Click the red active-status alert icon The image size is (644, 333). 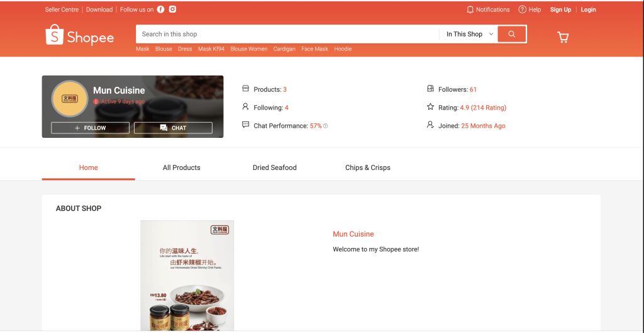pos(96,101)
